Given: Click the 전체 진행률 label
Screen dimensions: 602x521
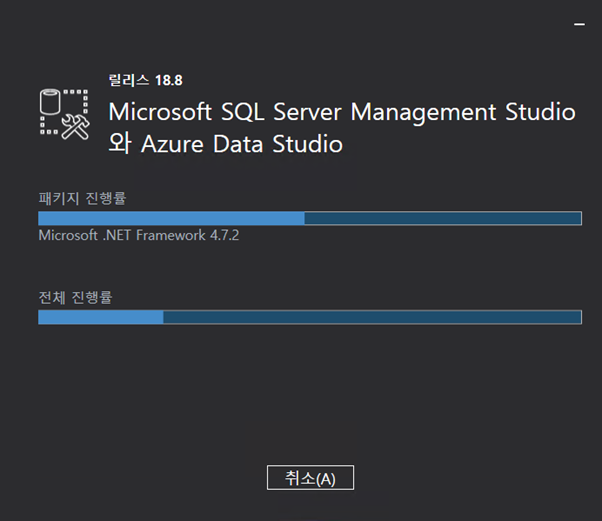Looking at the screenshot, I should (x=75, y=297).
